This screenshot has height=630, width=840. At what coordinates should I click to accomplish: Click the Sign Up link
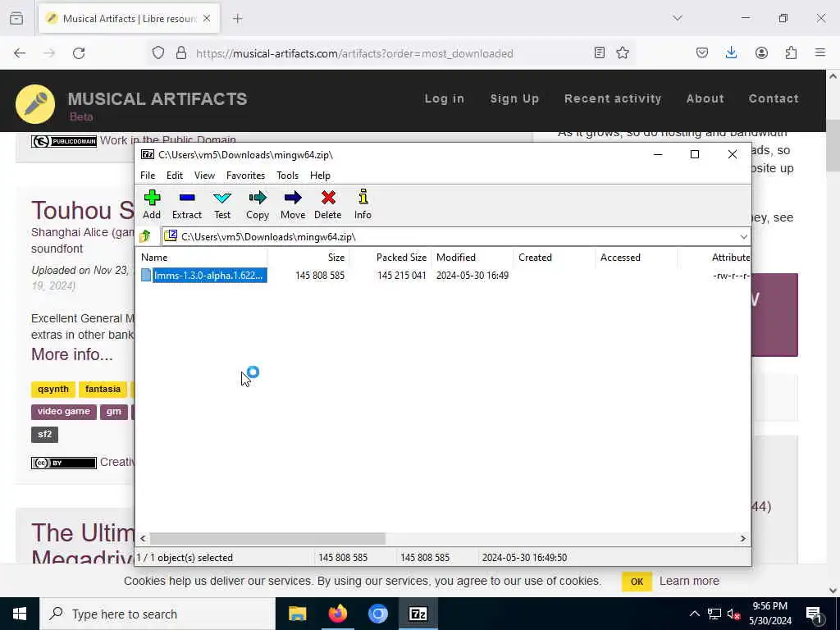pos(514,98)
